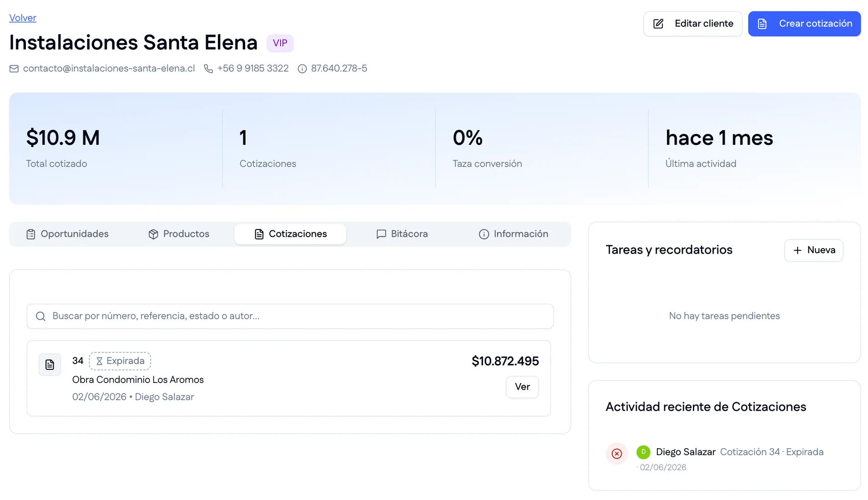
Task: Click the Total cotizado label
Action: pyautogui.click(x=56, y=163)
